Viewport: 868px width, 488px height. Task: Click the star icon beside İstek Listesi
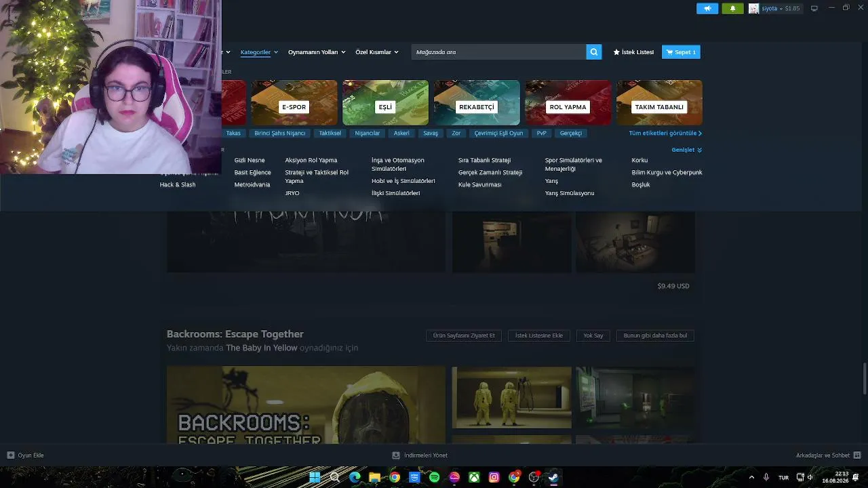(x=616, y=52)
